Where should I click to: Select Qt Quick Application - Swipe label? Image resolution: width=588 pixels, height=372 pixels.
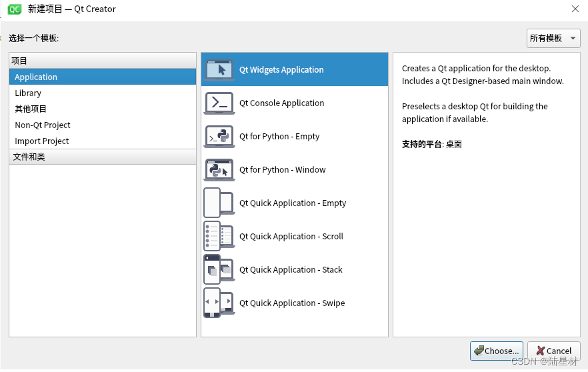pyautogui.click(x=292, y=303)
